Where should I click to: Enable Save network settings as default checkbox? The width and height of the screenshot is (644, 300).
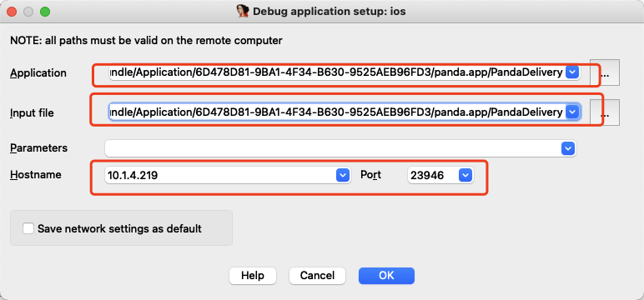coord(28,228)
